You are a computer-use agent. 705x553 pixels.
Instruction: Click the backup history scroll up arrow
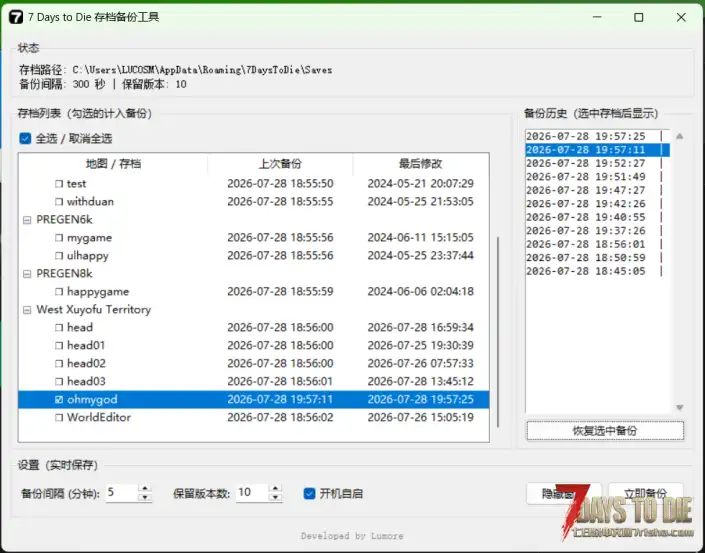tap(679, 136)
